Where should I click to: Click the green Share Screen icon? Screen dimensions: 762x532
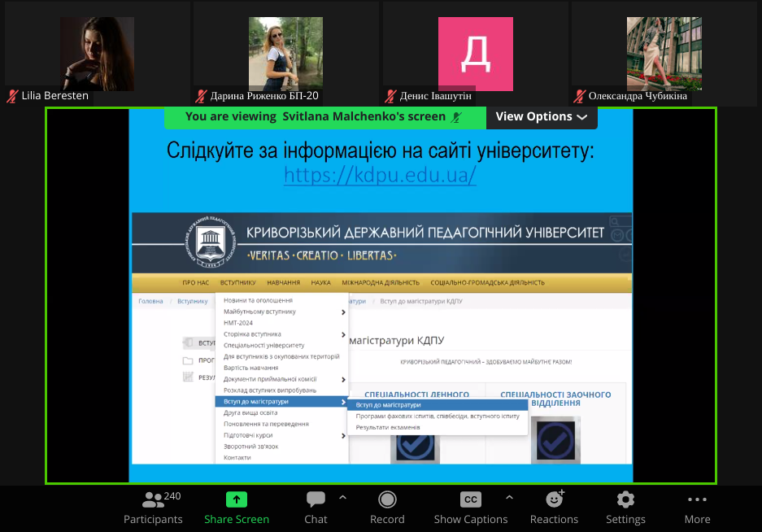[236, 499]
